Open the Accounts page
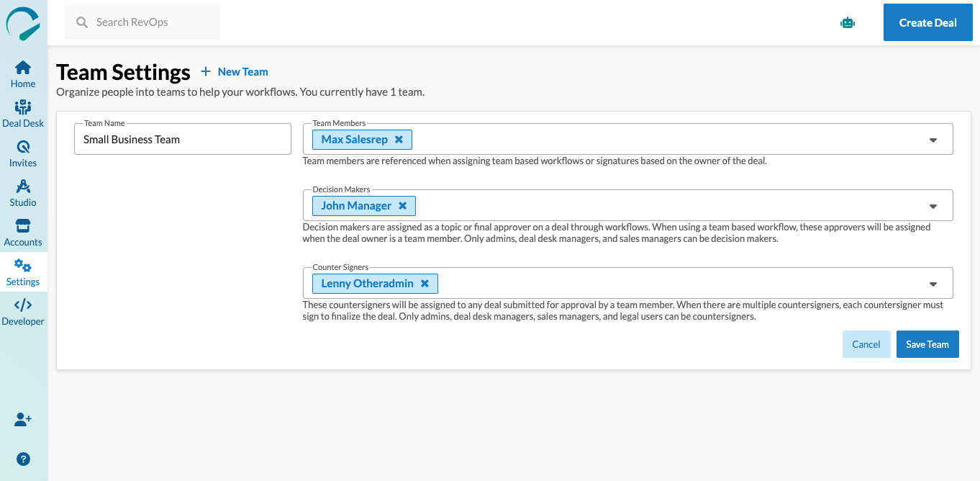980x481 pixels. pyautogui.click(x=22, y=232)
